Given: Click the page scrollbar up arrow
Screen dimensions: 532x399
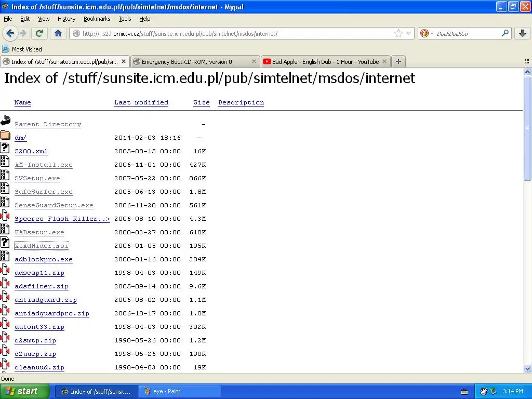Looking at the screenshot, I should (527, 72).
